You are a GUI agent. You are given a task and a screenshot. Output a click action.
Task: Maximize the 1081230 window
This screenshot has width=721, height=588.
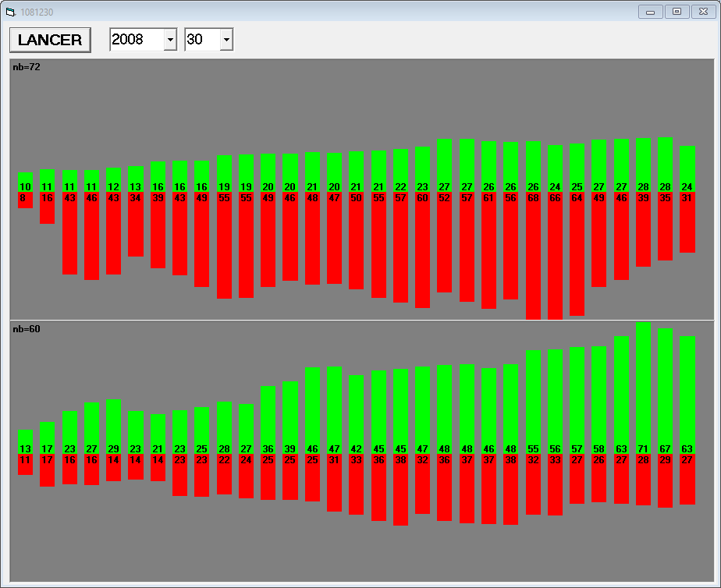(x=677, y=12)
